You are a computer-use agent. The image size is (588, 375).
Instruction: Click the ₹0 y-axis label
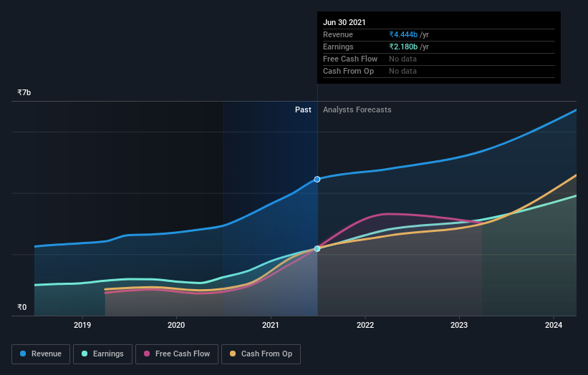coord(21,307)
